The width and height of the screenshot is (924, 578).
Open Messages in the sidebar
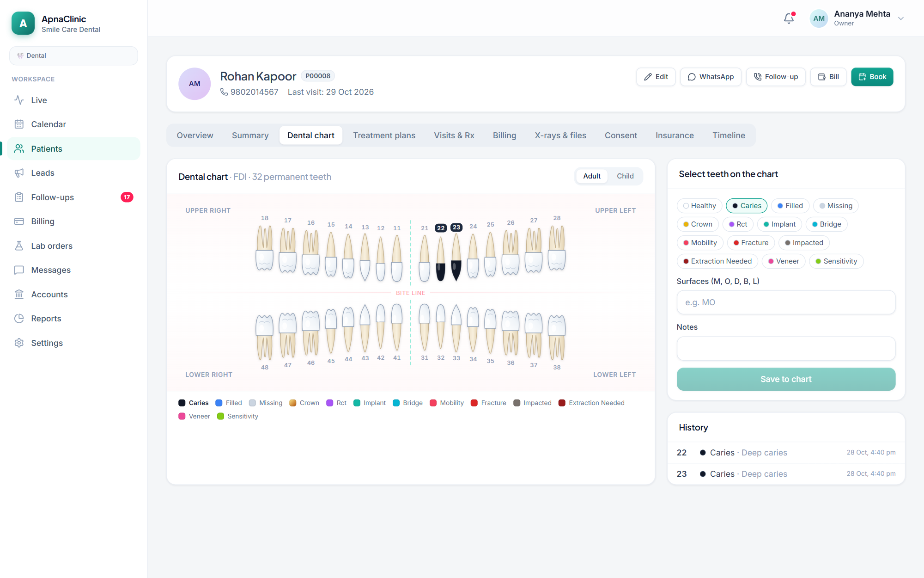[73, 270]
